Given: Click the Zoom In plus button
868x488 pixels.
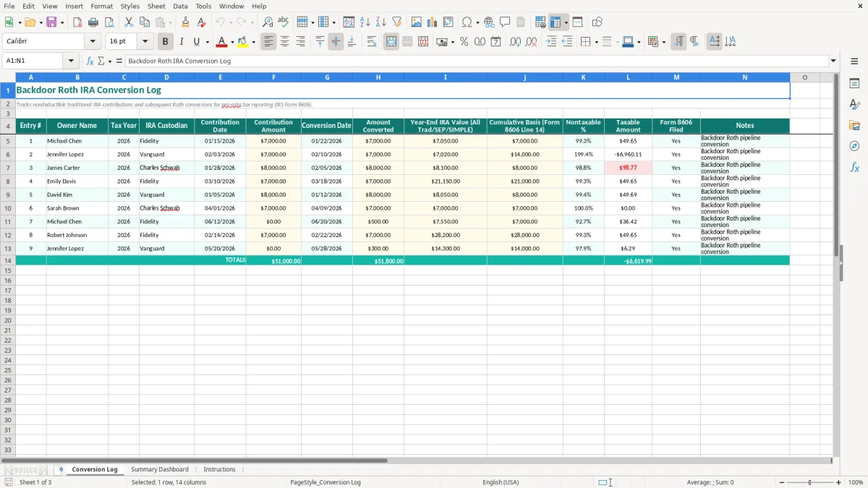Looking at the screenshot, I should click(x=839, y=482).
